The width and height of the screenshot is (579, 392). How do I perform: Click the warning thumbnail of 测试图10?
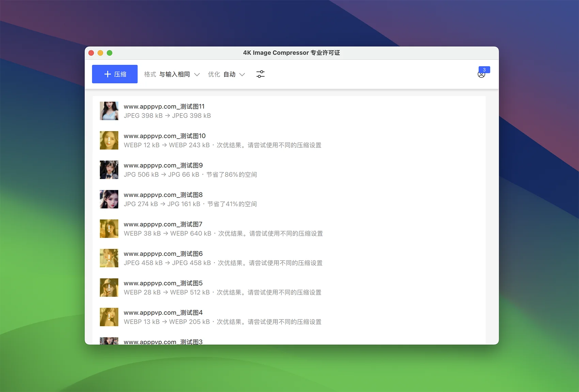pyautogui.click(x=109, y=140)
